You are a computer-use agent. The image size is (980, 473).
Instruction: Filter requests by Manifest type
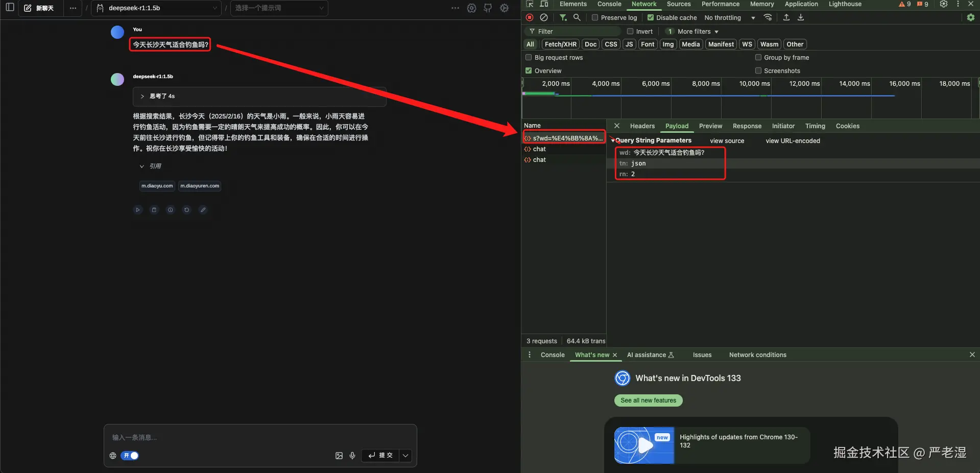click(x=721, y=44)
